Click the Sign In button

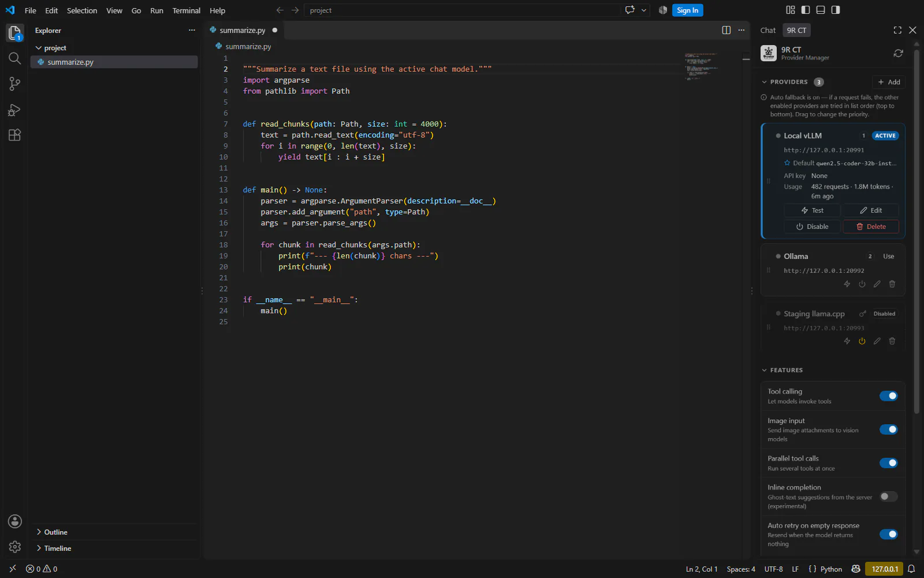687,10
